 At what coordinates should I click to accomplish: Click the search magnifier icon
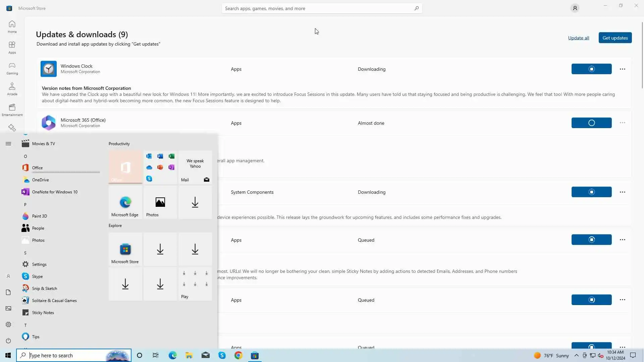click(x=416, y=8)
